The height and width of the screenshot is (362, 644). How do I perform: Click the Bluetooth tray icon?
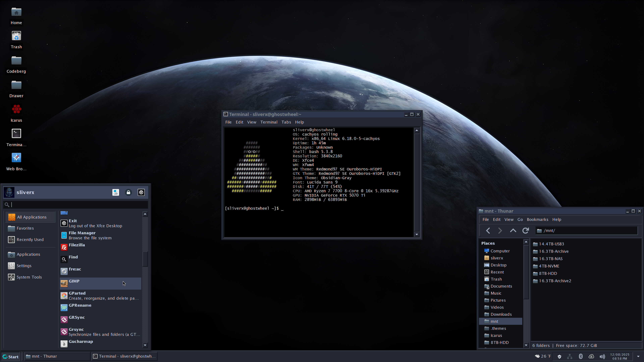(580, 356)
